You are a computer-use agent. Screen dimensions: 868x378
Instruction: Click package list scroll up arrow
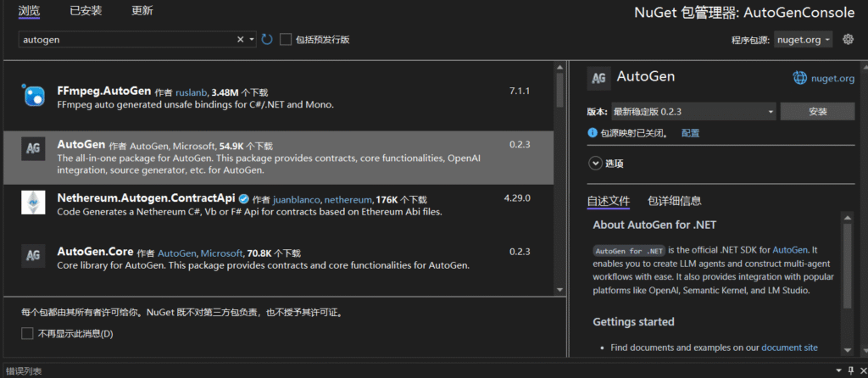(559, 67)
